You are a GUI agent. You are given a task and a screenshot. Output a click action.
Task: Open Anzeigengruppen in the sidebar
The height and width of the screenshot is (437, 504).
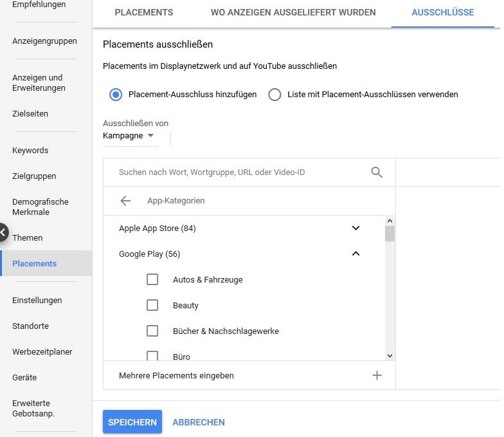[x=44, y=41]
